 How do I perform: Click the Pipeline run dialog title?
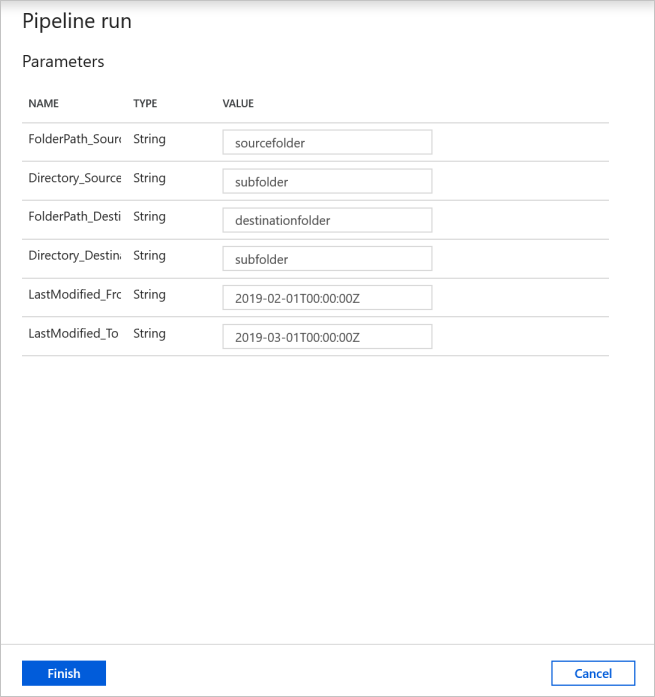tap(77, 21)
